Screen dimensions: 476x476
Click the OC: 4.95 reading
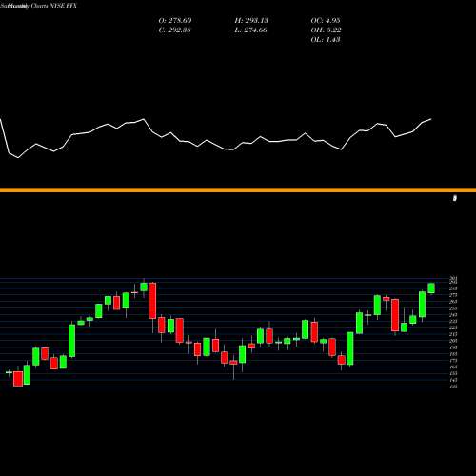click(326, 20)
